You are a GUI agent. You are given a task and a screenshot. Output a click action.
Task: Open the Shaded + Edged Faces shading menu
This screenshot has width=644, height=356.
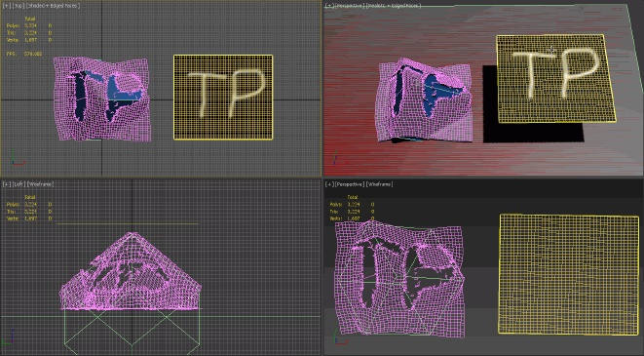point(54,6)
